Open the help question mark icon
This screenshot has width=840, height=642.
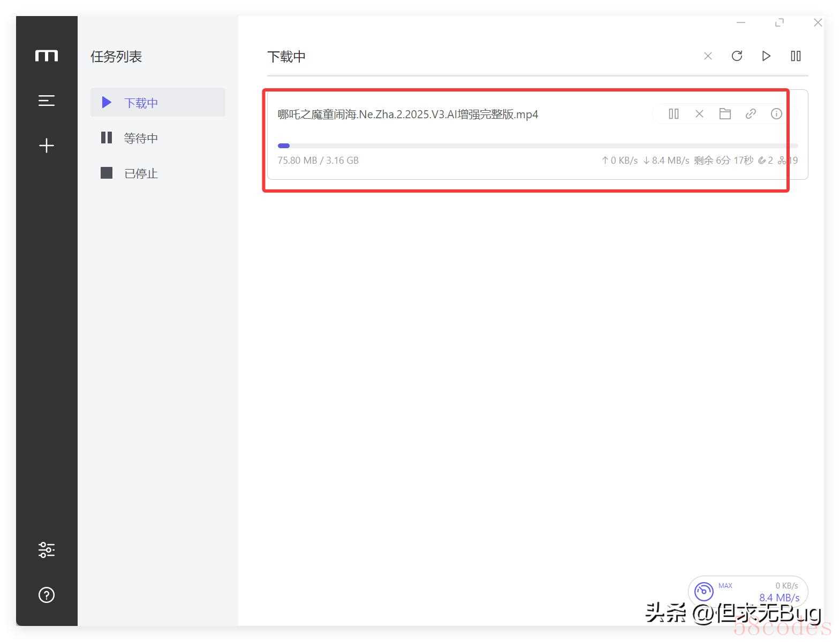pyautogui.click(x=47, y=595)
